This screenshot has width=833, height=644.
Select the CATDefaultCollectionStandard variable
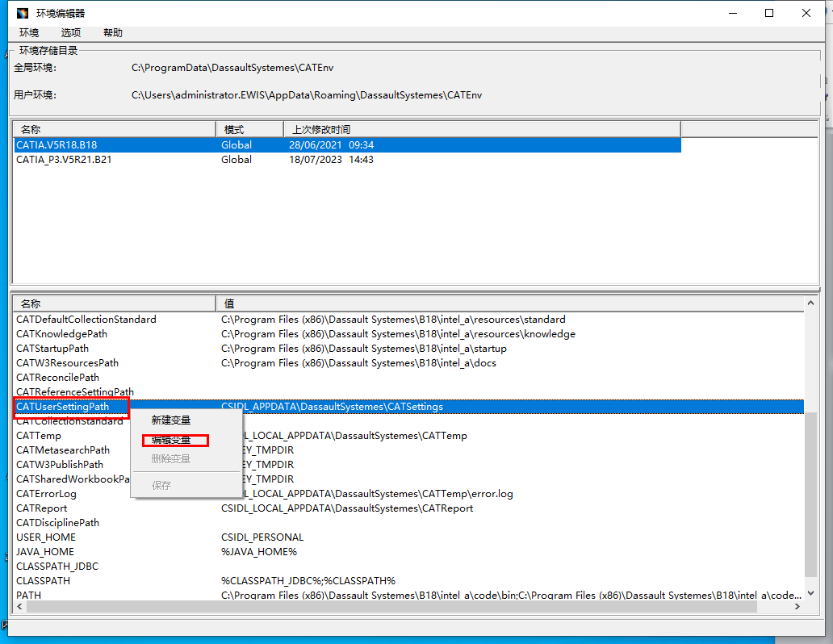tap(86, 320)
